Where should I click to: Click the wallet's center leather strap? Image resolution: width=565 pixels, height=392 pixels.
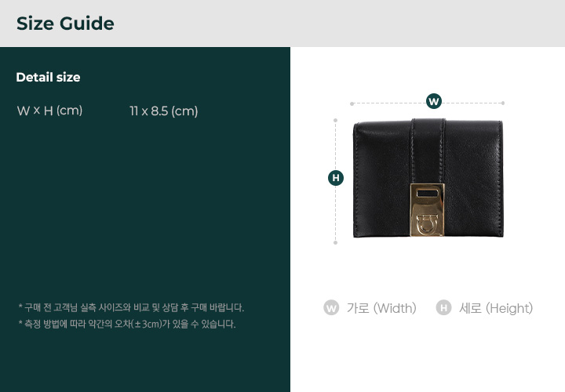tap(428, 151)
